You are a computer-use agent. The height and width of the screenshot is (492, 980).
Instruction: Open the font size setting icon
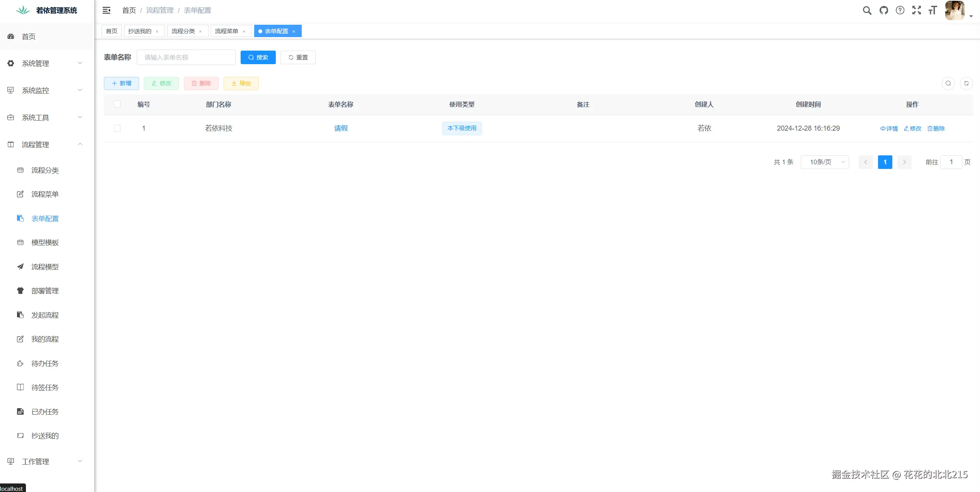pos(932,10)
